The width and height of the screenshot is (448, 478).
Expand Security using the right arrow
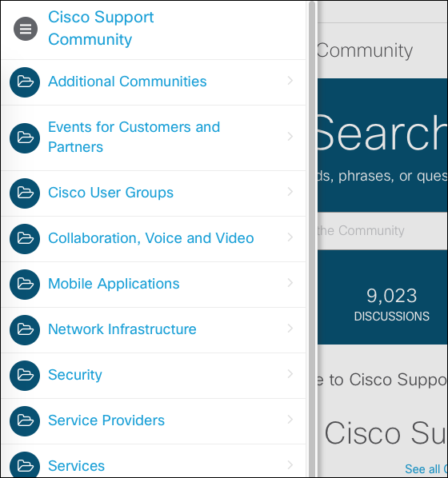[290, 374]
